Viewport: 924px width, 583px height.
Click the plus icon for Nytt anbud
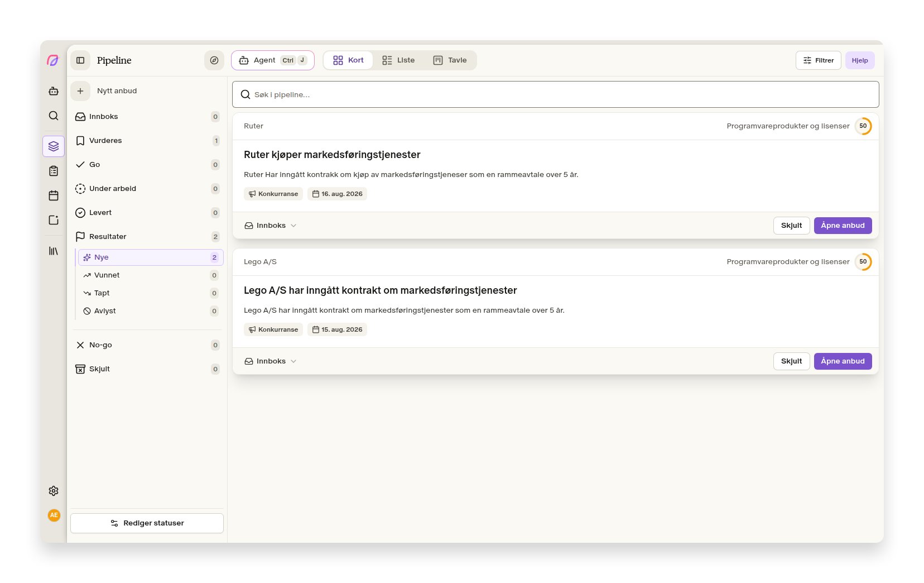pos(80,91)
